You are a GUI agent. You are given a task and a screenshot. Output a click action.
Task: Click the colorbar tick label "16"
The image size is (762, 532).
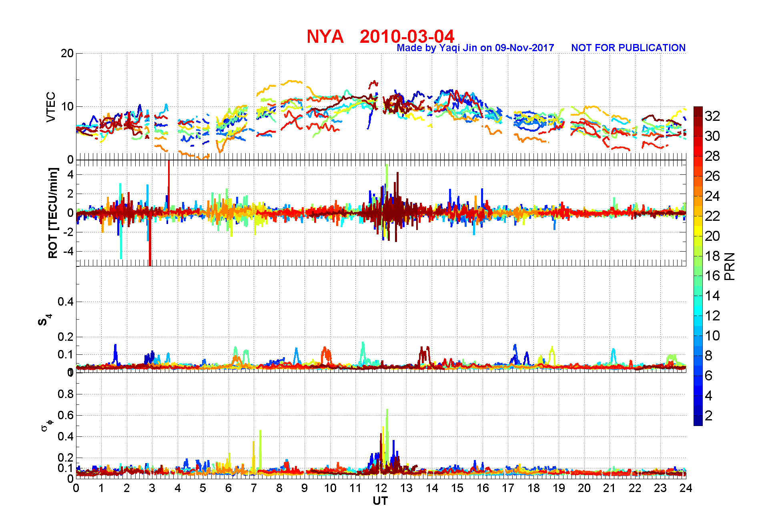click(x=712, y=276)
